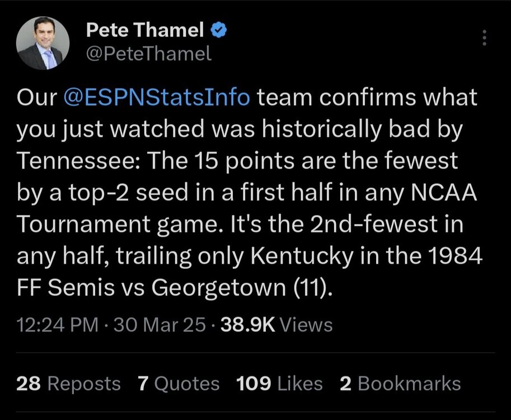The image size is (511, 420).
Task: Click the display name Pete Thamel
Action: click(x=144, y=31)
